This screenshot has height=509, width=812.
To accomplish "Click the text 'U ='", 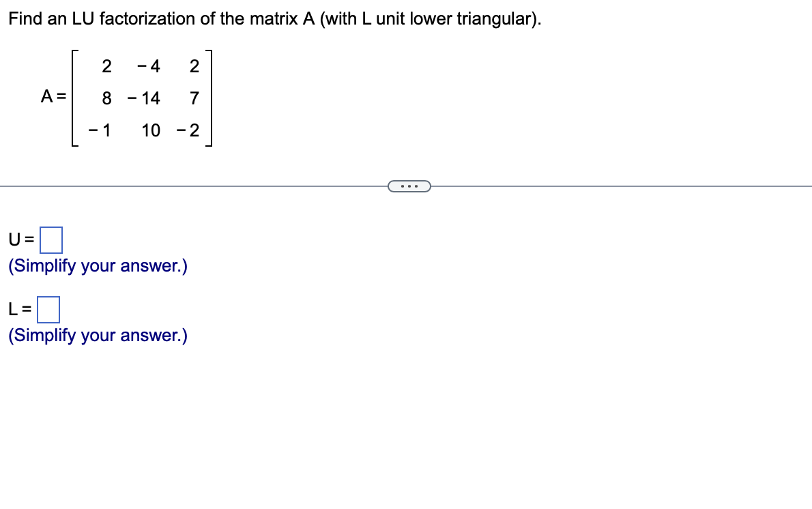I will [x=20, y=240].
